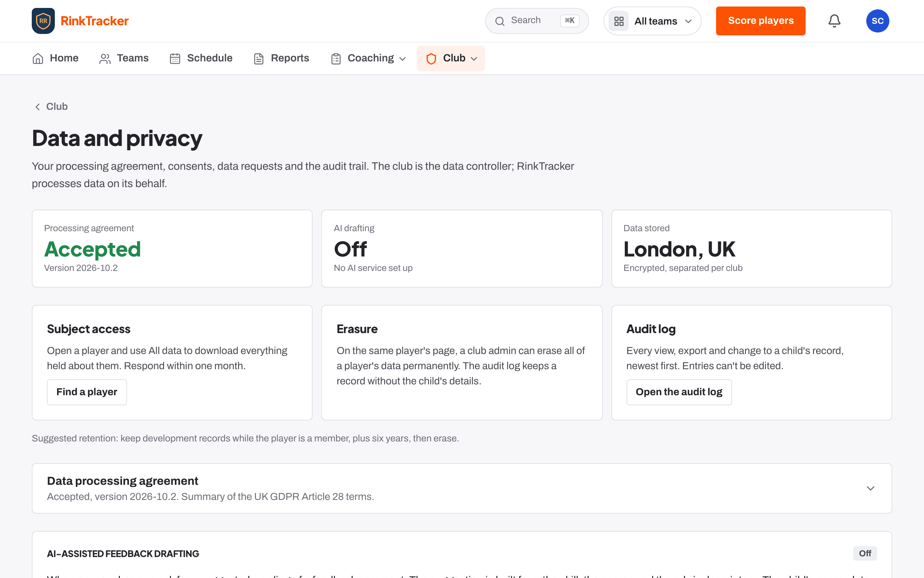Click the Suggested retention note text
924x578 pixels.
pos(245,438)
